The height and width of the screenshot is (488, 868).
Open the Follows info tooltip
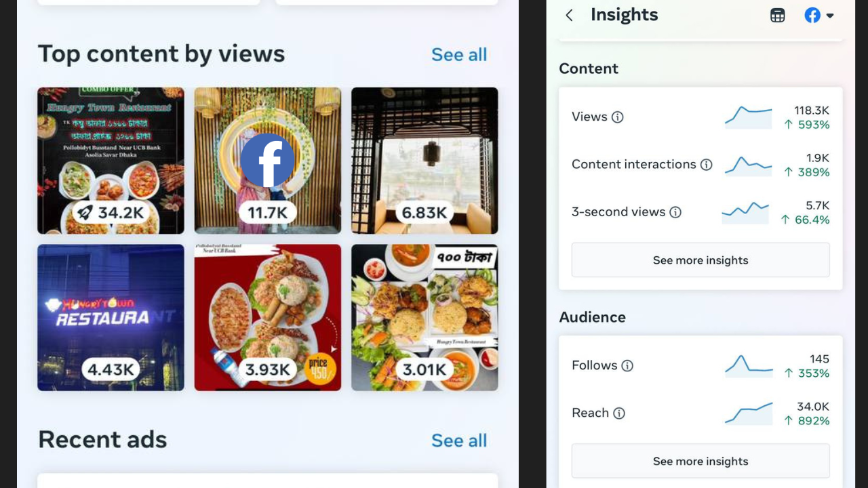627,365
